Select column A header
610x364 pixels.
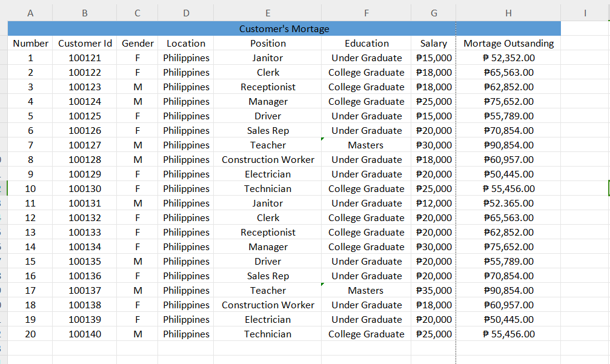(30, 13)
